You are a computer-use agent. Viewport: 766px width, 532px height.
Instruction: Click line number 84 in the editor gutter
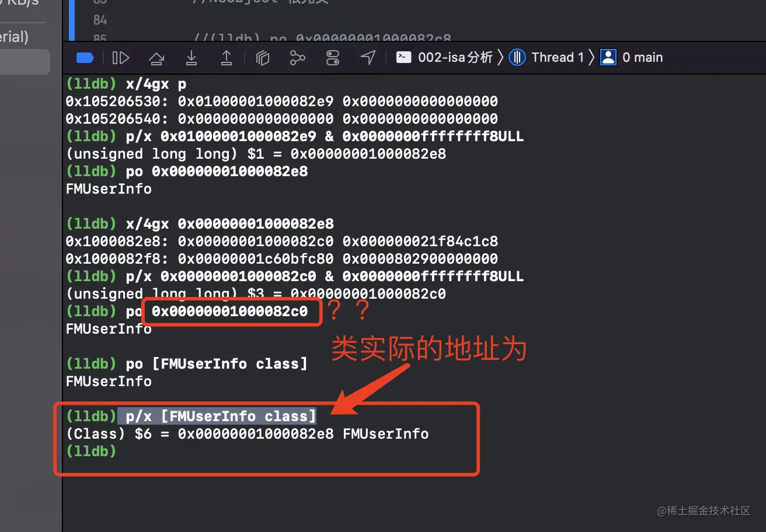pyautogui.click(x=100, y=20)
